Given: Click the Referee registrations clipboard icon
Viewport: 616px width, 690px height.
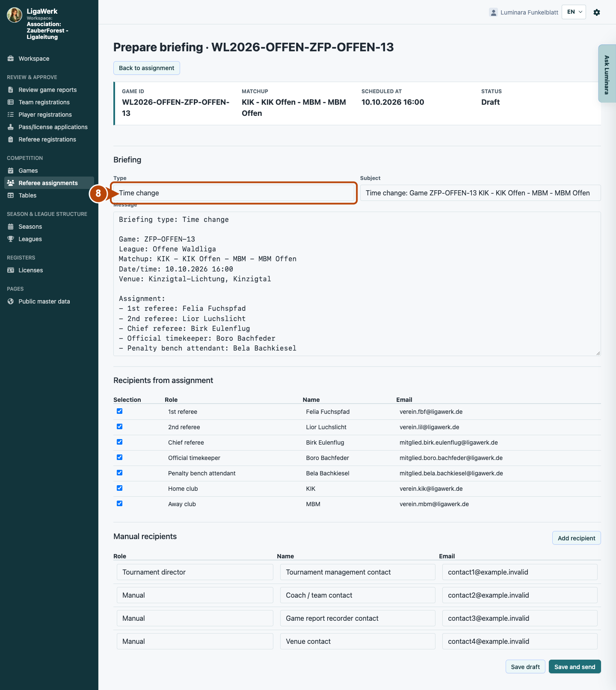Looking at the screenshot, I should 11,139.
